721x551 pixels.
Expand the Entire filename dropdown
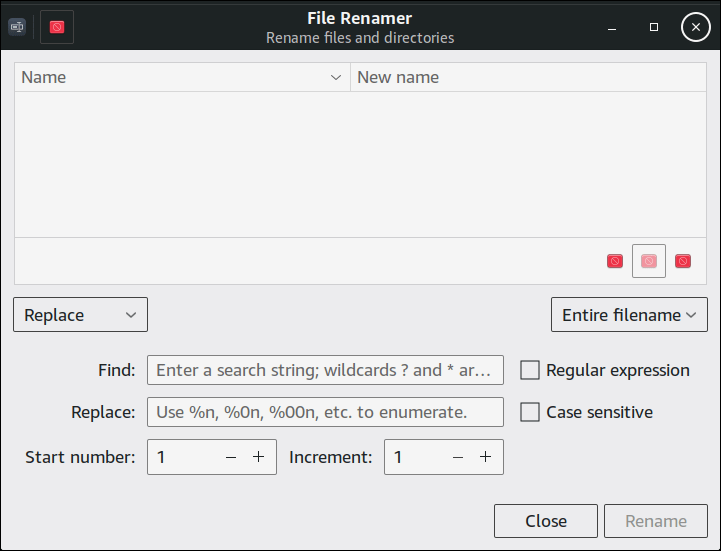629,315
